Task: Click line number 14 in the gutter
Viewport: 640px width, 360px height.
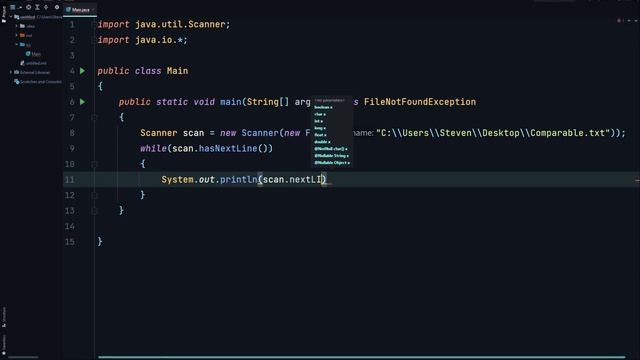Action: click(x=70, y=226)
